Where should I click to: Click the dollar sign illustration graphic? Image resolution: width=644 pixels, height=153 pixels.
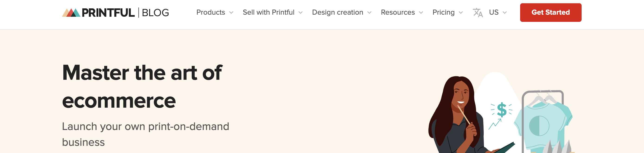tap(502, 110)
